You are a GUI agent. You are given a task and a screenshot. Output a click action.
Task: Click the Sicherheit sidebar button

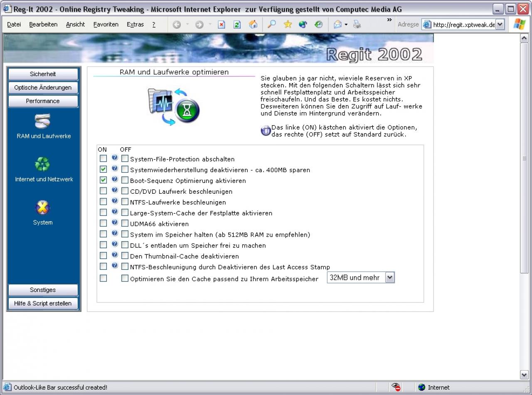point(43,74)
